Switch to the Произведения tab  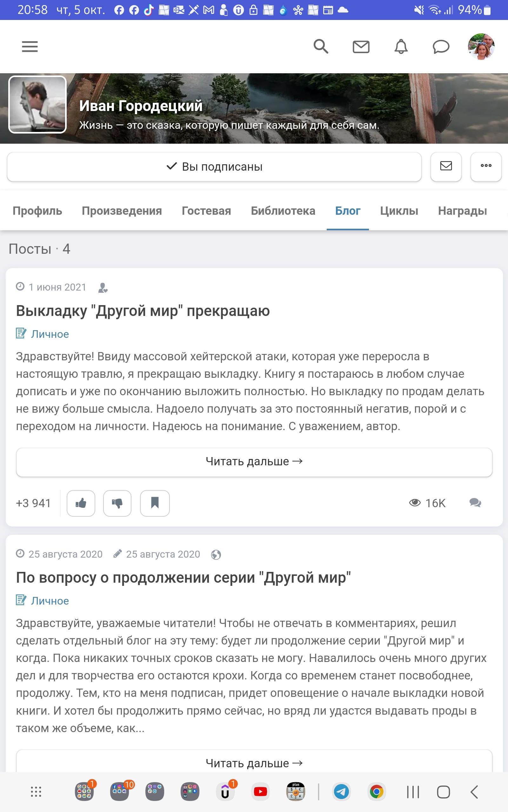(x=122, y=211)
